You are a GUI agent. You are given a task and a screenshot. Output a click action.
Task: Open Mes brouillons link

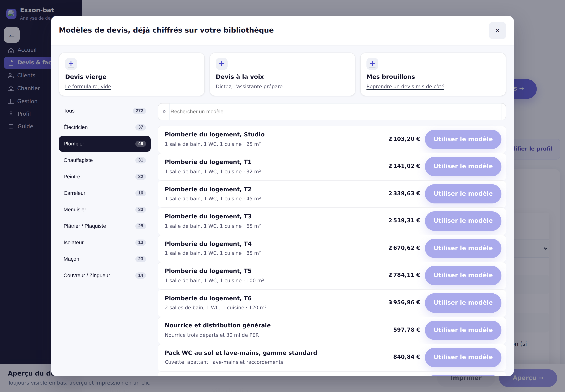(390, 77)
